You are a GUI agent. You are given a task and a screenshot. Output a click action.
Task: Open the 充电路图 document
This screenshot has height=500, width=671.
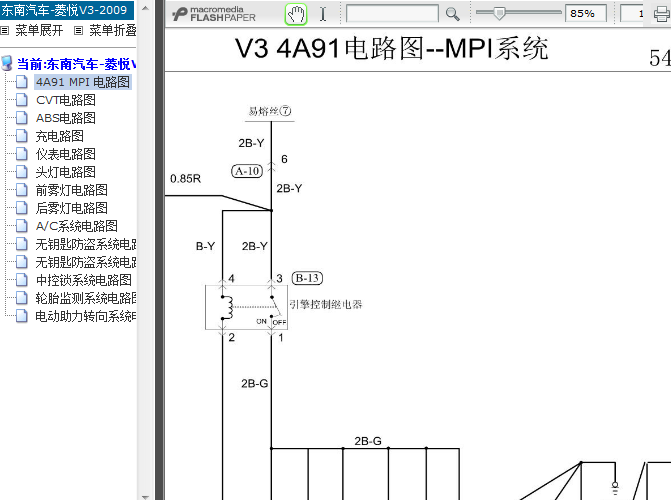[59, 136]
